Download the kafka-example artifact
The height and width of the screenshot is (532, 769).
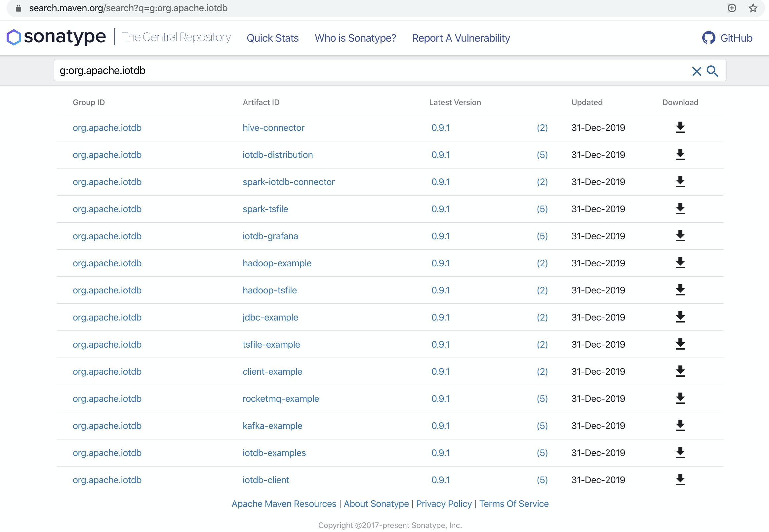click(x=680, y=425)
